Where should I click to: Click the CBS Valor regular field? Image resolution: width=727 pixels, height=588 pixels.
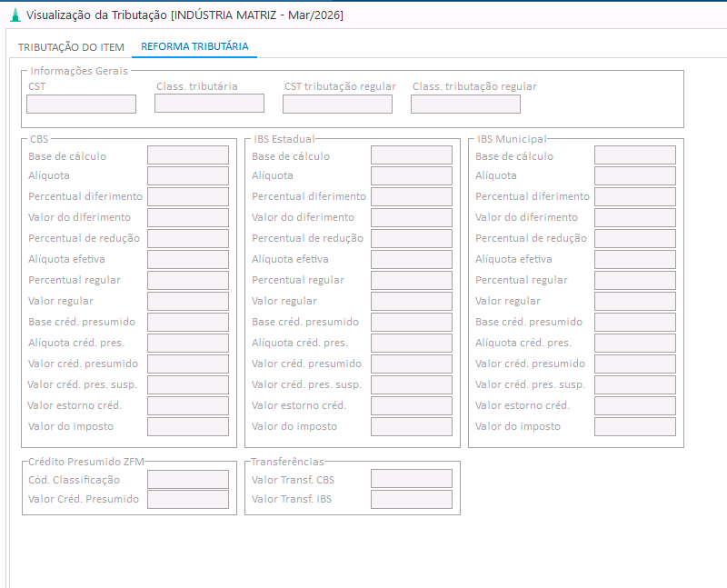tap(188, 302)
